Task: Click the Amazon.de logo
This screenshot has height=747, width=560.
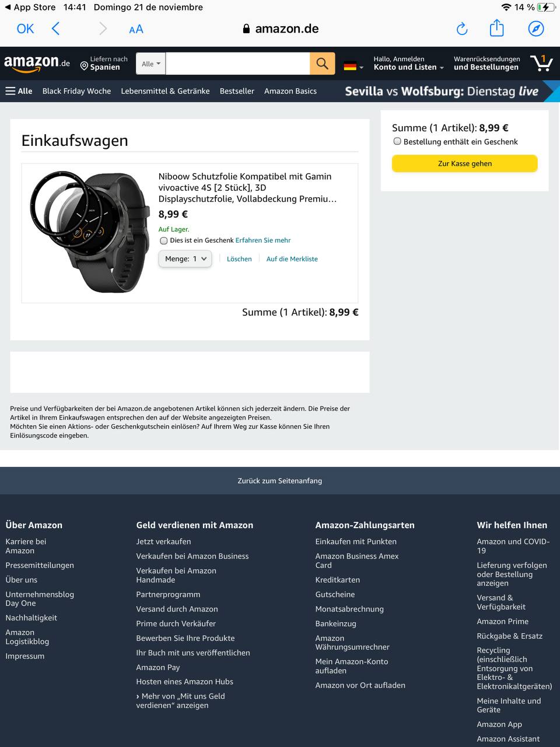Action: (x=37, y=63)
